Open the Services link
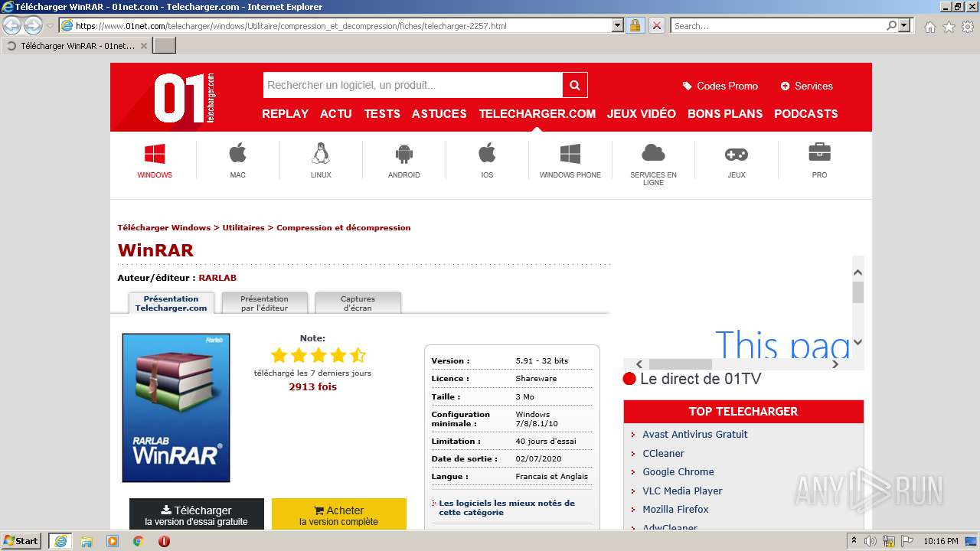This screenshot has height=551, width=980. click(x=807, y=86)
